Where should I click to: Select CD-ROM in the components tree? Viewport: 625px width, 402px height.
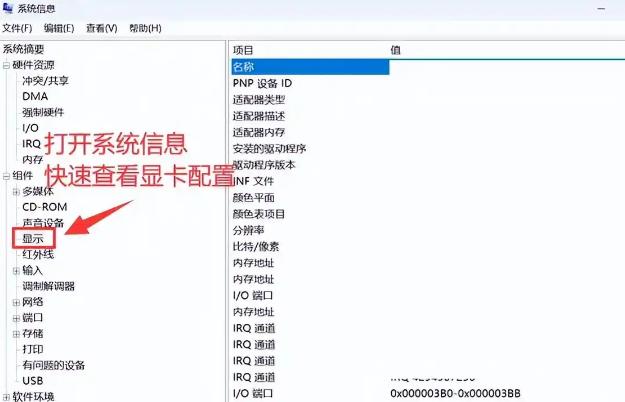tap(45, 207)
